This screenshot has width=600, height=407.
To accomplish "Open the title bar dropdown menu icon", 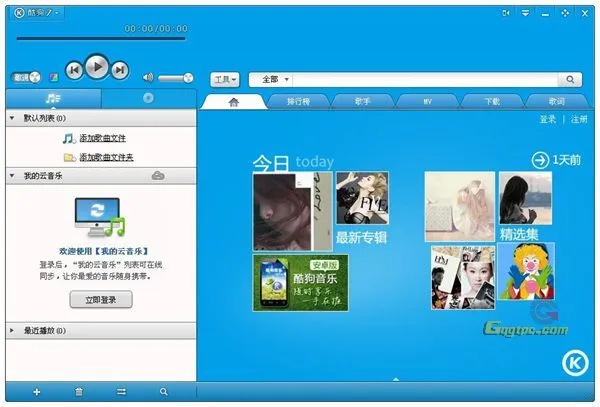I will pyautogui.click(x=525, y=13).
